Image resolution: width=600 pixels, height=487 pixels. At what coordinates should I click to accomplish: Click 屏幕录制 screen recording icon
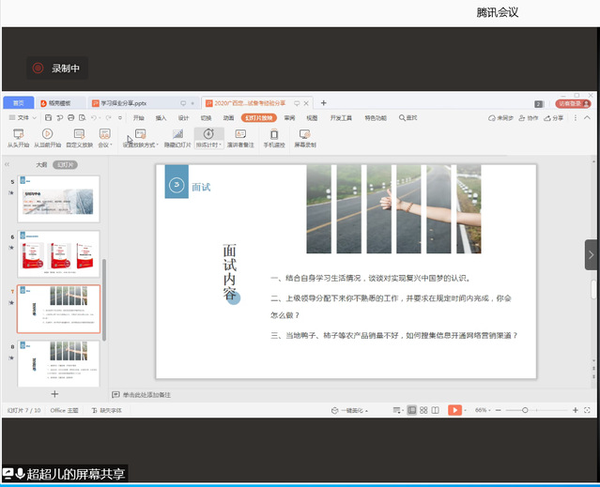pos(305,134)
